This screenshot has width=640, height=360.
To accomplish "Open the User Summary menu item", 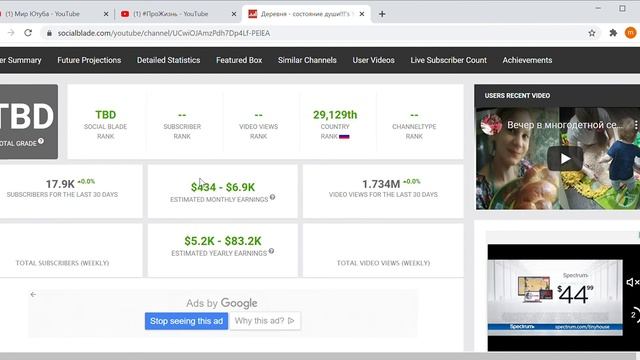I will coord(20,60).
